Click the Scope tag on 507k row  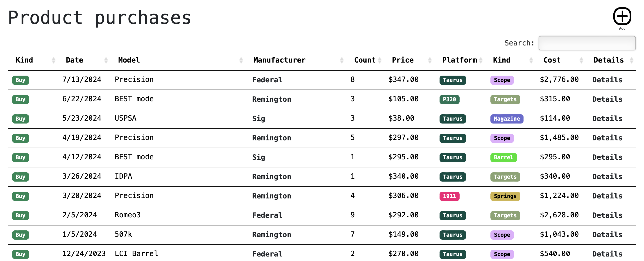502,235
